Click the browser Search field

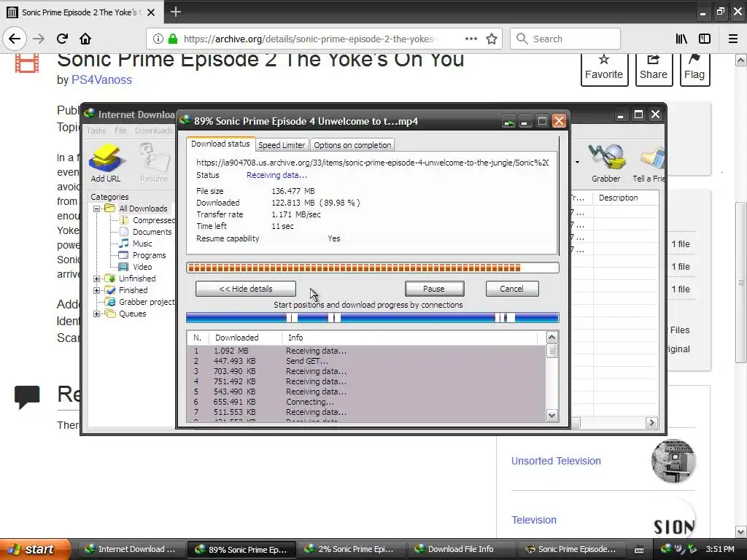click(565, 39)
